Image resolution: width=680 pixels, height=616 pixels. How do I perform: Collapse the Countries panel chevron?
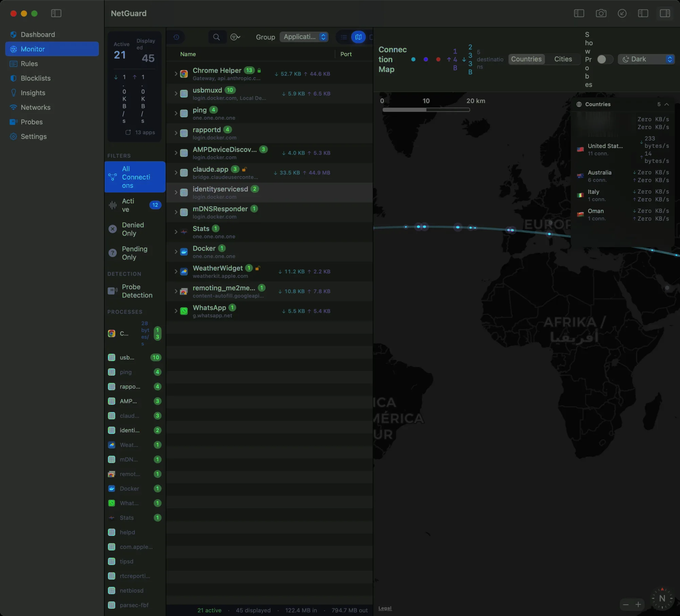coord(666,104)
